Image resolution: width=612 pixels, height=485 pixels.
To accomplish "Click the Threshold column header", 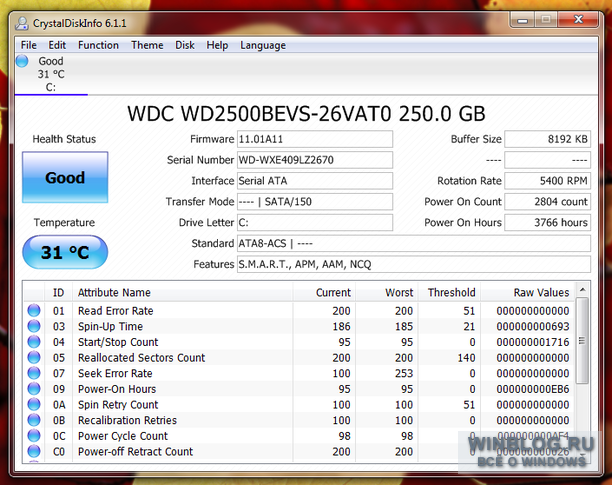I will click(449, 293).
